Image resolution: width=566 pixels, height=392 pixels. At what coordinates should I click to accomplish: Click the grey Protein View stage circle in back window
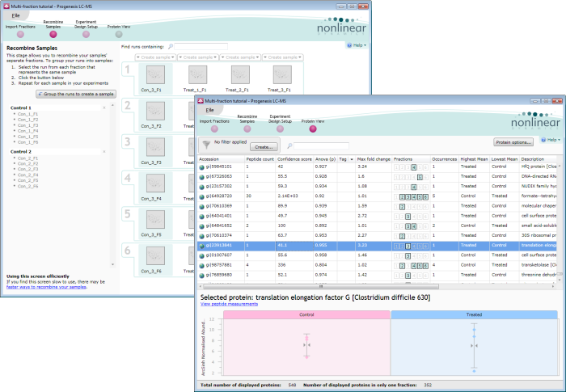(119, 34)
